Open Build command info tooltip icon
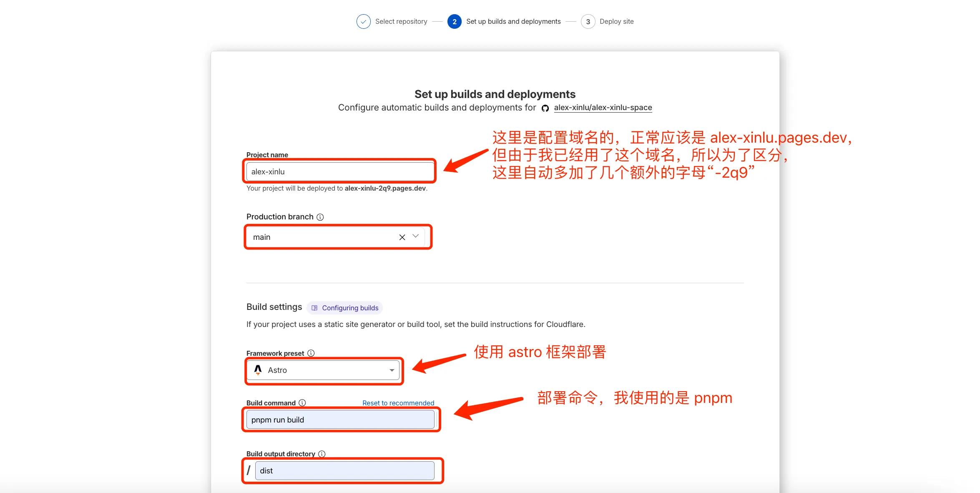The height and width of the screenshot is (493, 980). click(x=302, y=403)
